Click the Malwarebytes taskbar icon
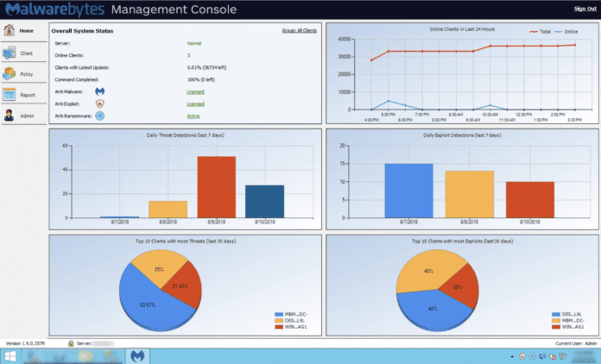 coord(137,356)
